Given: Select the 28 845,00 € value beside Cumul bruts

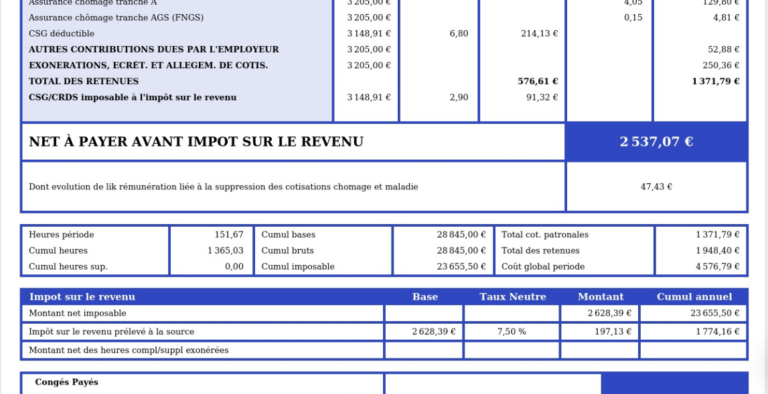Looking at the screenshot, I should [x=461, y=250].
